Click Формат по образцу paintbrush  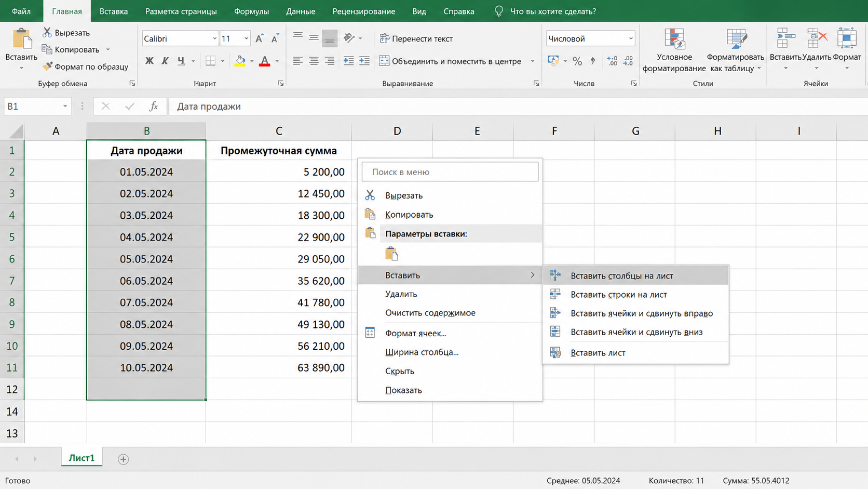tap(85, 67)
